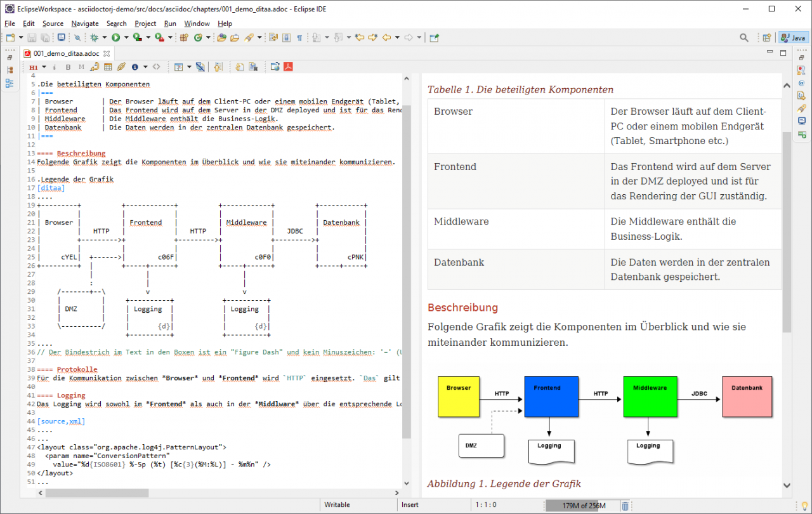The width and height of the screenshot is (812, 514).
Task: Open the admonition dropdown arrow
Action: pos(145,67)
